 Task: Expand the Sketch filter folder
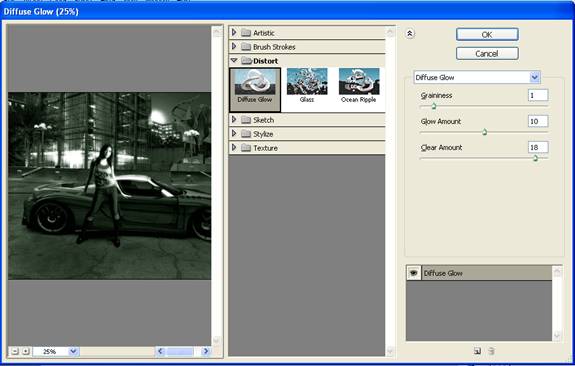pyautogui.click(x=234, y=120)
